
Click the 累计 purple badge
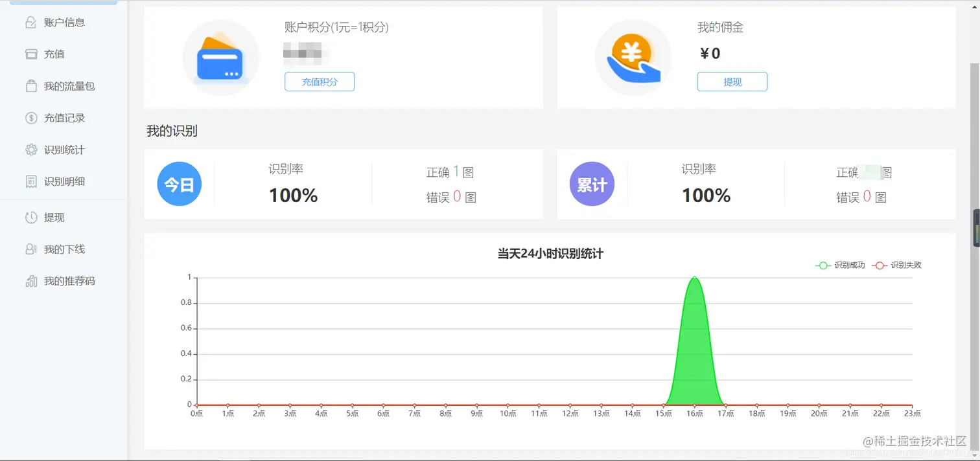(592, 183)
